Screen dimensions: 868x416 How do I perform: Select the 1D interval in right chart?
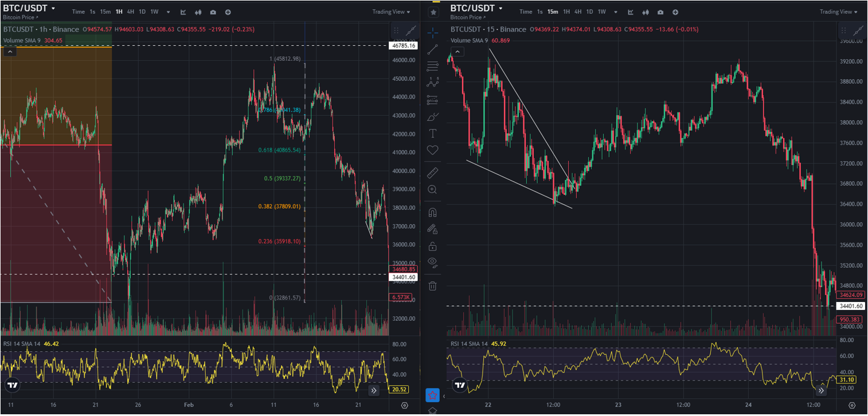point(589,11)
